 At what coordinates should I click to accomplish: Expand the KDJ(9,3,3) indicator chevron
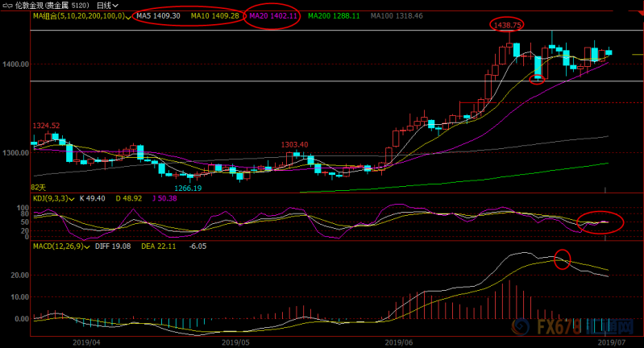point(72,199)
